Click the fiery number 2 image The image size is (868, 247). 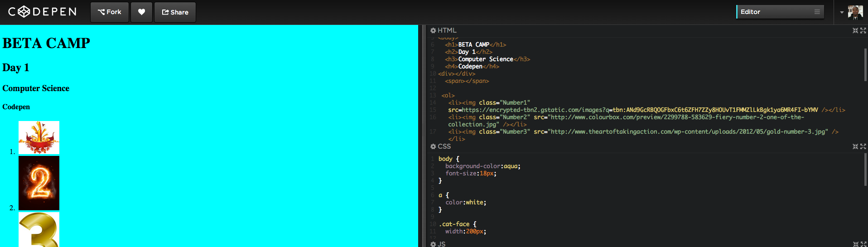[39, 183]
